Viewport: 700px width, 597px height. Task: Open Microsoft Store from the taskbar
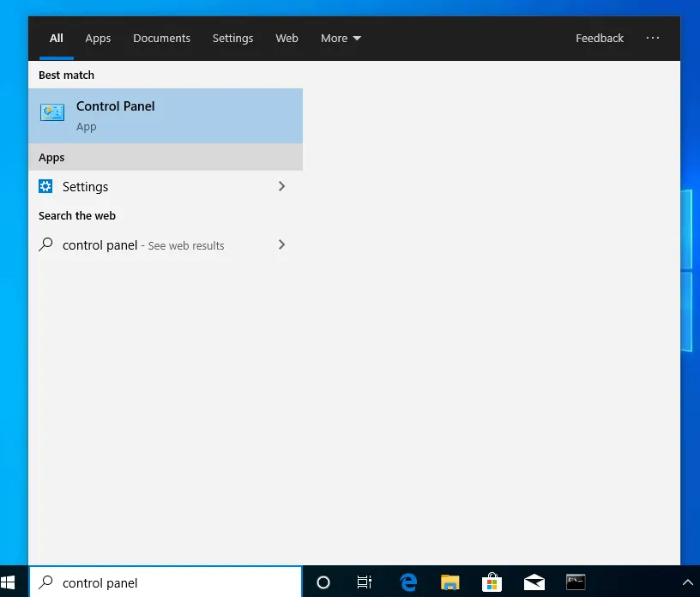492,582
